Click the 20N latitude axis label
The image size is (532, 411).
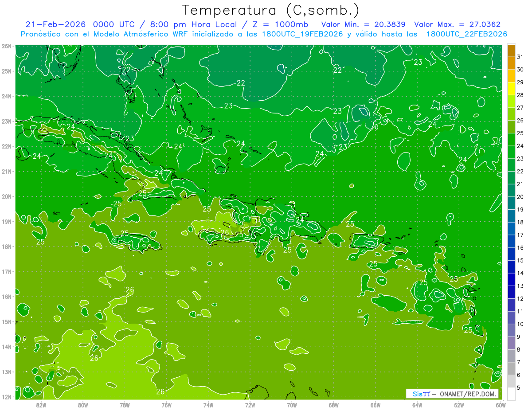(6, 196)
